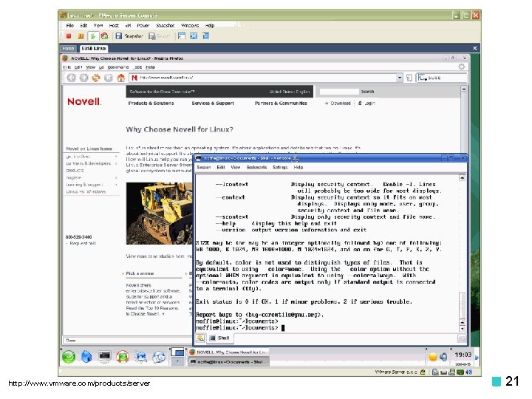
Task: Open 'Novell on Linux home' sidebar link
Action: point(89,149)
